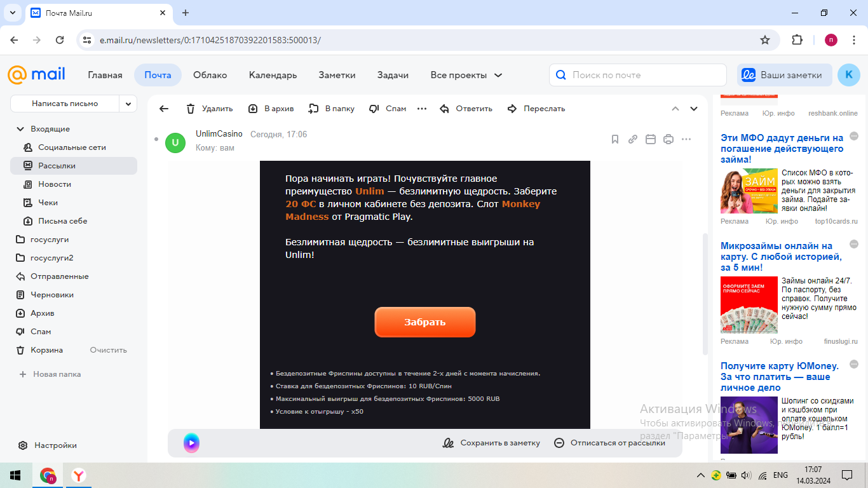Click the ЮMoney card ad headline

click(x=780, y=377)
